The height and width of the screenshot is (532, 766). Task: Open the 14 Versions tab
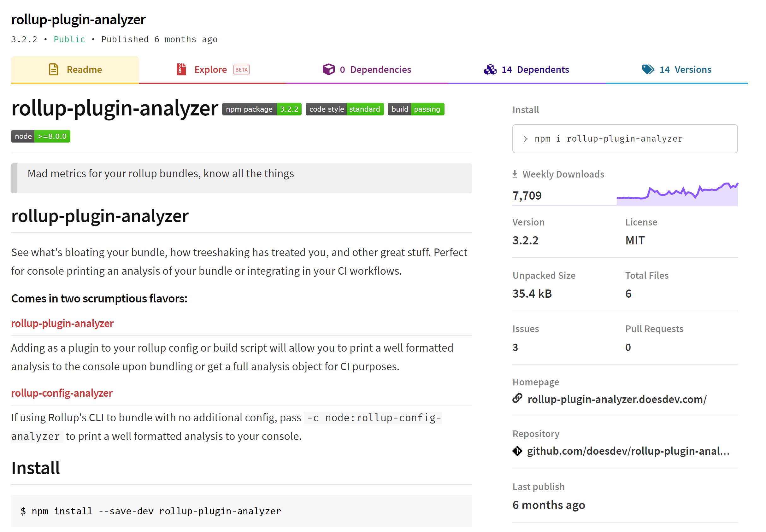[677, 69]
